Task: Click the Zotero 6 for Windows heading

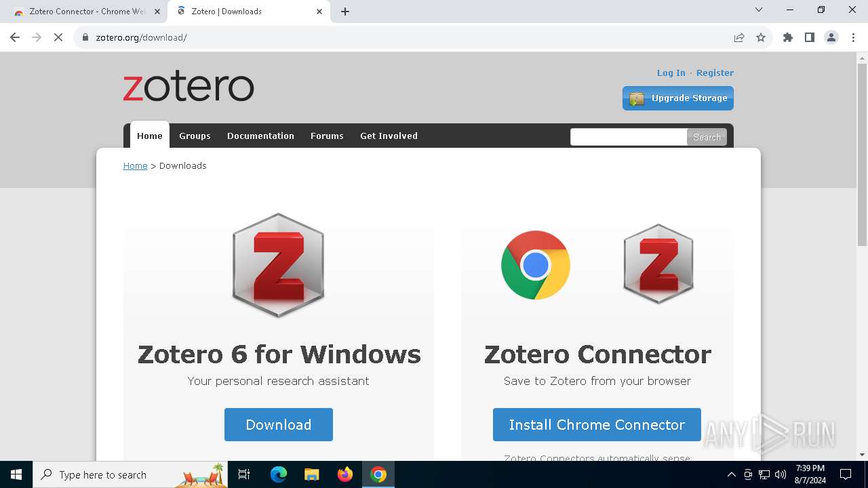Action: [279, 354]
